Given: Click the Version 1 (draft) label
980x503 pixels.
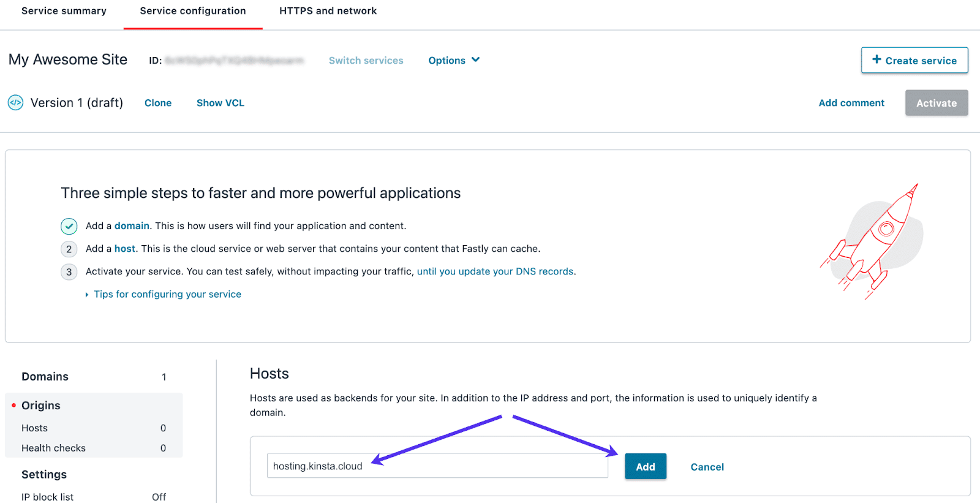Looking at the screenshot, I should pyautogui.click(x=77, y=103).
